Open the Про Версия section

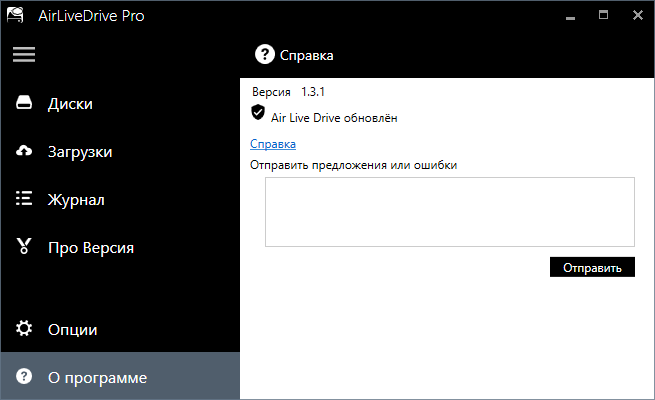(x=120, y=247)
